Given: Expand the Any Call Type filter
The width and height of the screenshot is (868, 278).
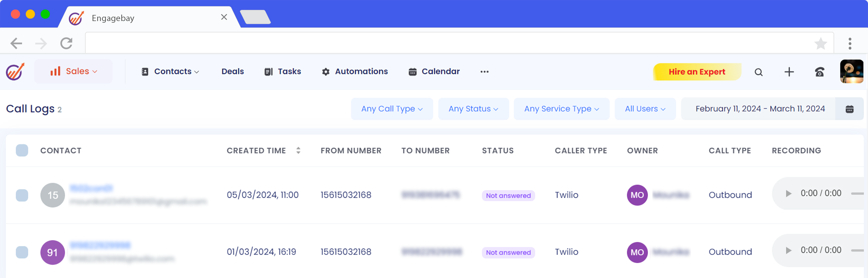Looking at the screenshot, I should pyautogui.click(x=392, y=109).
